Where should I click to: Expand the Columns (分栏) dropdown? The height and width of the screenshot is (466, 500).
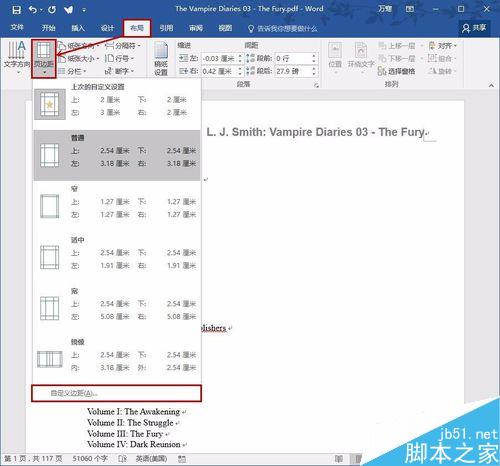click(x=72, y=71)
